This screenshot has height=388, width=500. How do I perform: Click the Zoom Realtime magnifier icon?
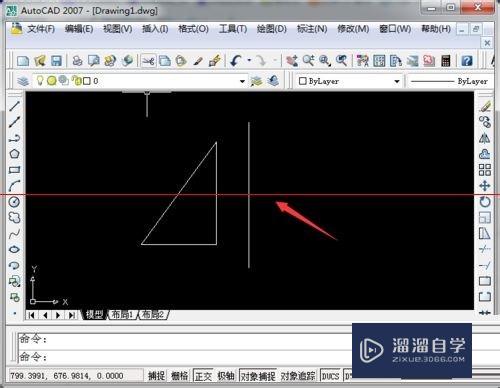pyautogui.click(x=308, y=61)
